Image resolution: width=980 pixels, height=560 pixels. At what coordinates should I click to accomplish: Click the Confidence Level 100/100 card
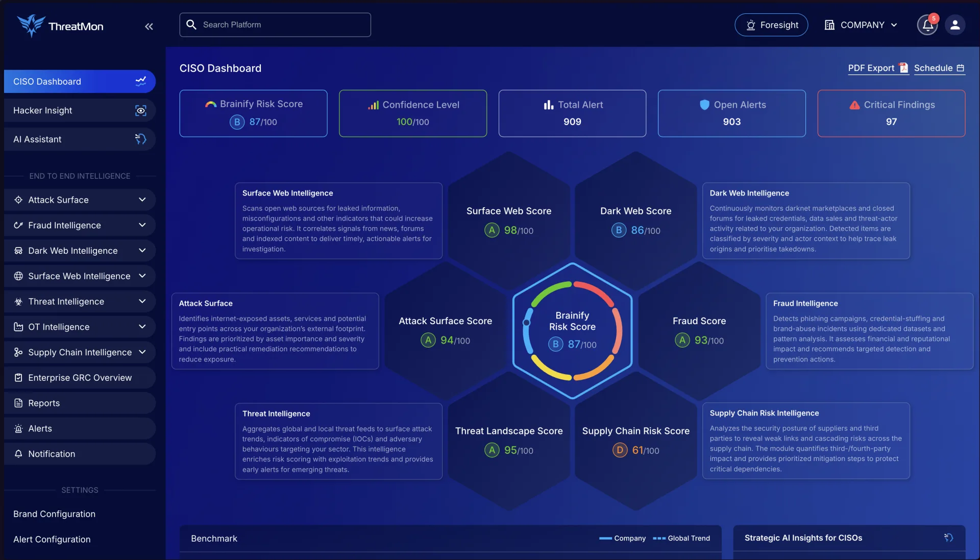412,113
